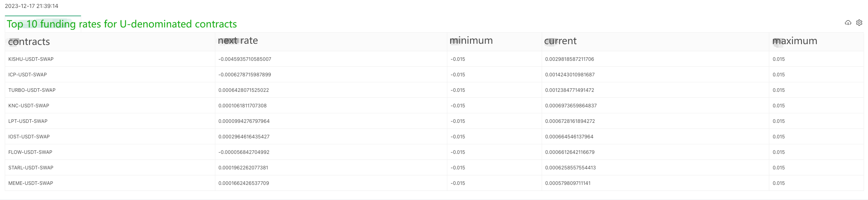Click the KNC-USDT-SWAP contract name
868x200 pixels.
click(x=29, y=106)
